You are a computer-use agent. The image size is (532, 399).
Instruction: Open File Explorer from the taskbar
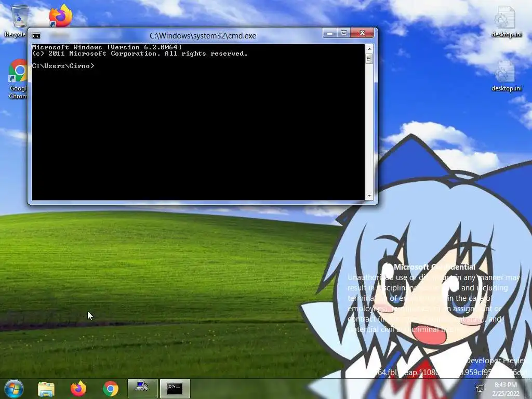coord(46,389)
